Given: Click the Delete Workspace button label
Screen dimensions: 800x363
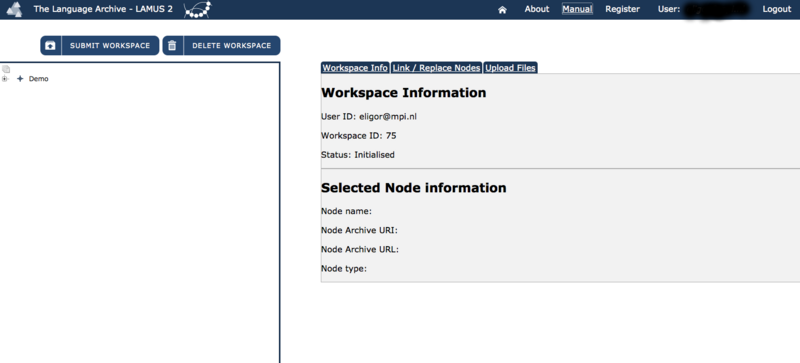Looking at the screenshot, I should point(232,45).
